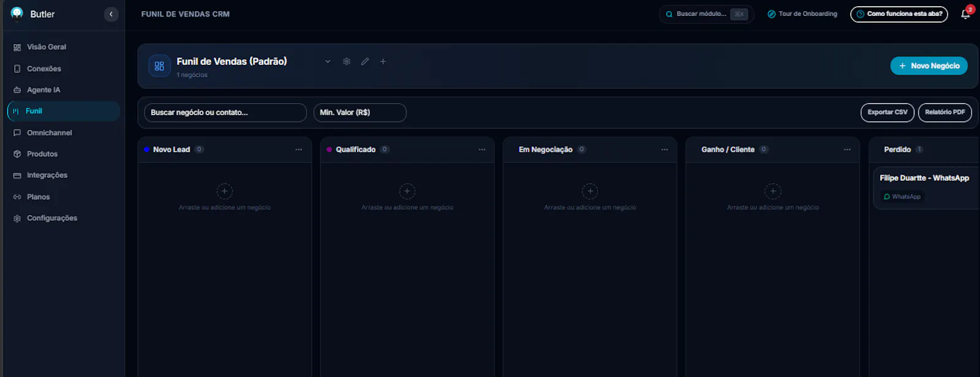Image resolution: width=980 pixels, height=377 pixels.
Task: Open Novo Lead column options menu
Action: (299, 150)
